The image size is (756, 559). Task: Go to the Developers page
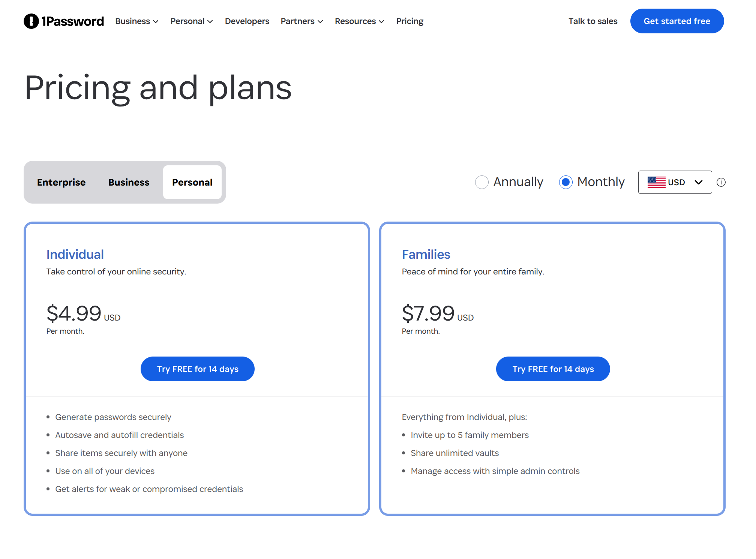247,21
